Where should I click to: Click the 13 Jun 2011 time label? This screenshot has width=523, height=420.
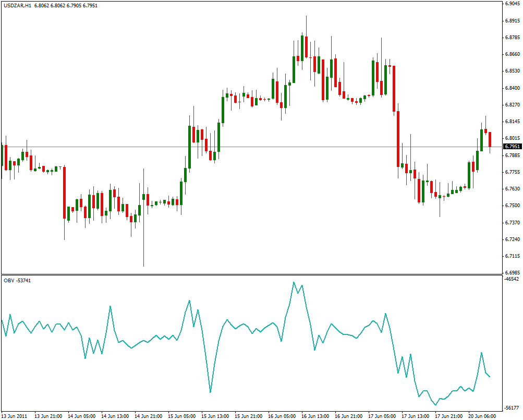(x=15, y=416)
